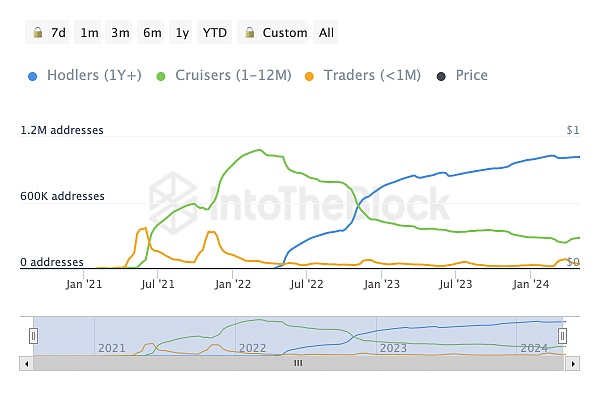Click the lock icon beside Custom range

click(249, 32)
